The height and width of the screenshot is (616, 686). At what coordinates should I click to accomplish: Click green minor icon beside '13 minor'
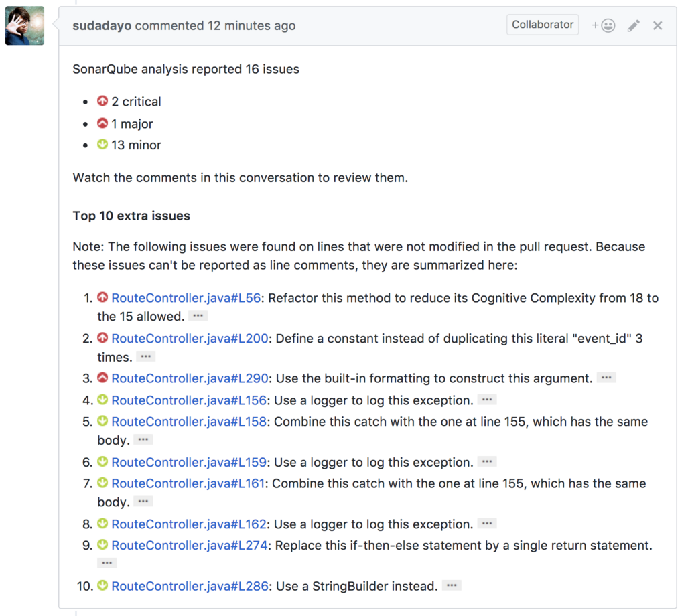tap(102, 145)
